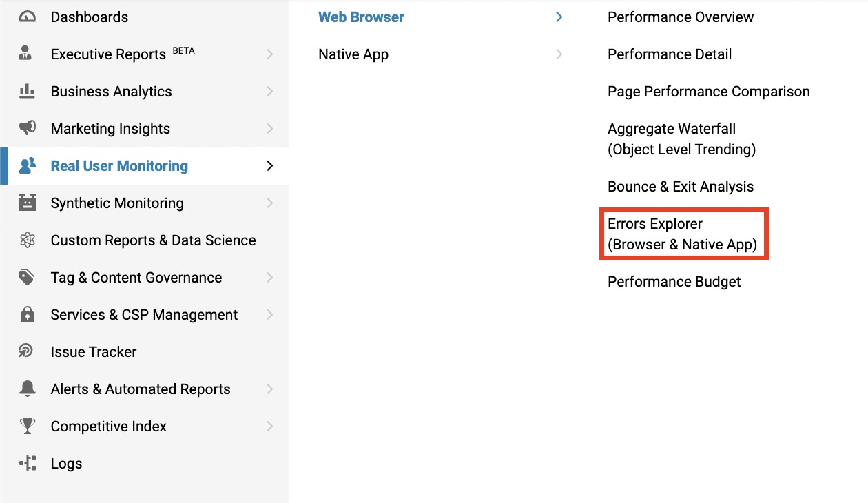Click the Real User Monitoring chevron
This screenshot has height=503, width=868.
pyautogui.click(x=270, y=166)
